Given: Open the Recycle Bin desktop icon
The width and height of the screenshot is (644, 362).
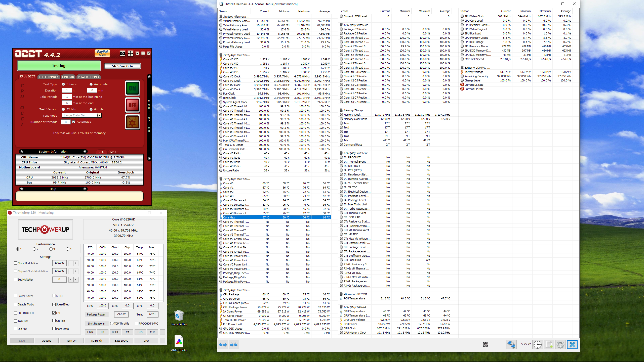Looking at the screenshot, I should click(179, 318).
